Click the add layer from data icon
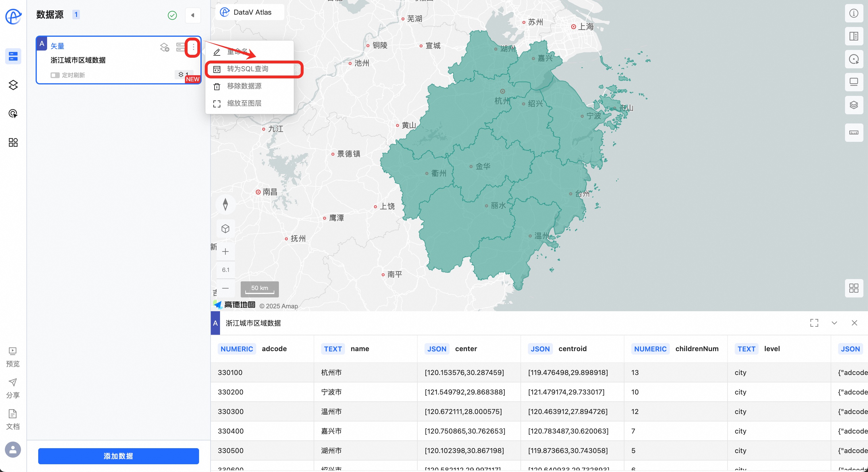This screenshot has width=868, height=472. click(164, 47)
